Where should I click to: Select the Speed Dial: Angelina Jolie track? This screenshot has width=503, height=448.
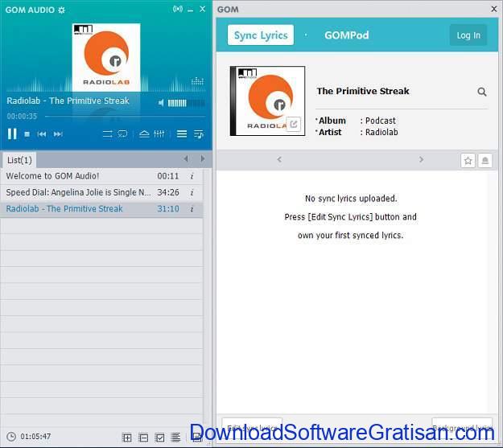click(x=101, y=192)
